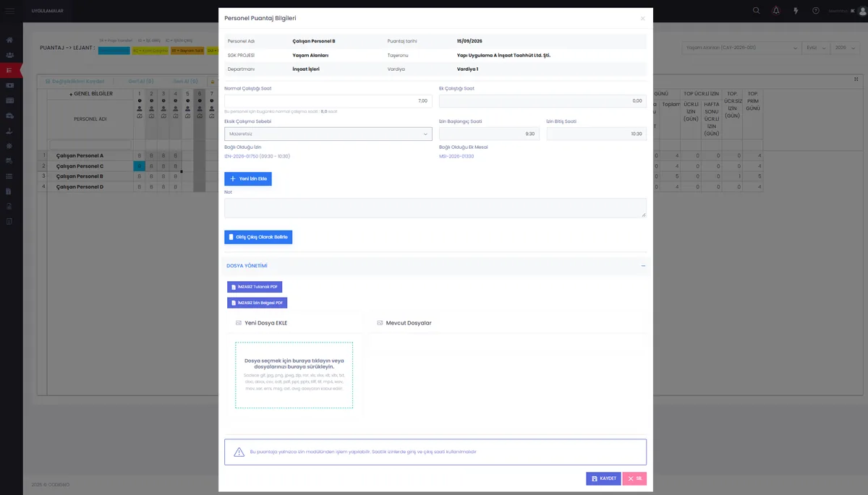Click the İzin Bitiş Saati field
Image resolution: width=868 pixels, height=495 pixels.
pos(597,134)
